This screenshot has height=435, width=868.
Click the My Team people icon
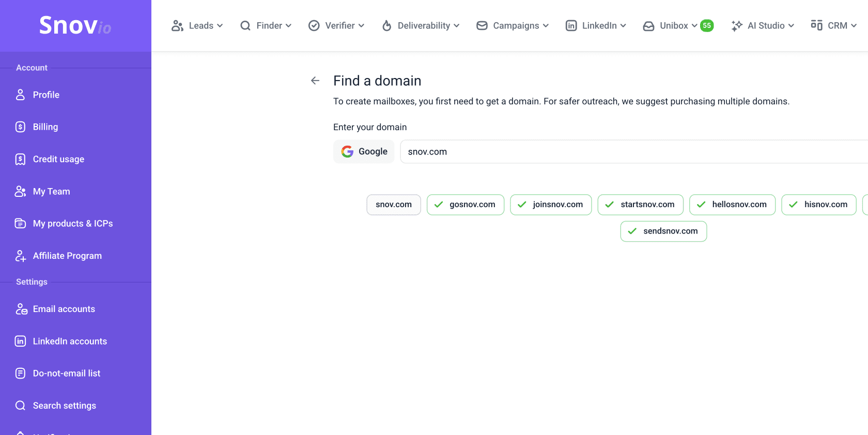(x=20, y=192)
